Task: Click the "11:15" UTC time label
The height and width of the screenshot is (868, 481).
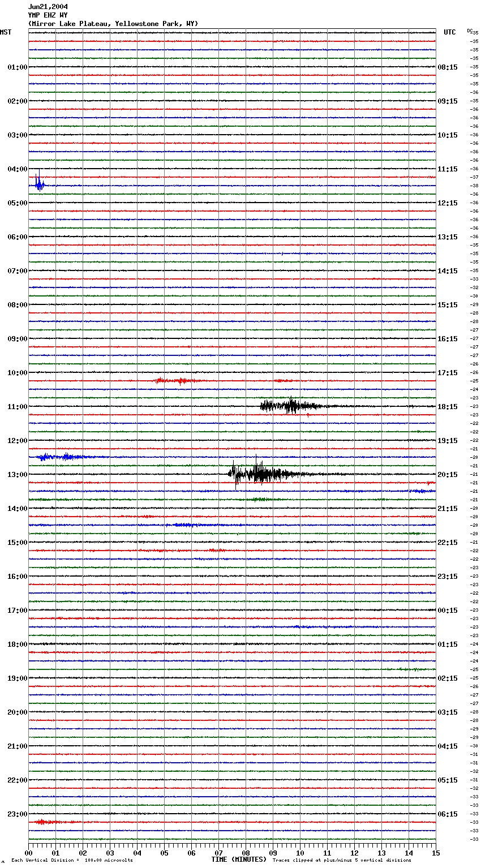Action: (448, 169)
